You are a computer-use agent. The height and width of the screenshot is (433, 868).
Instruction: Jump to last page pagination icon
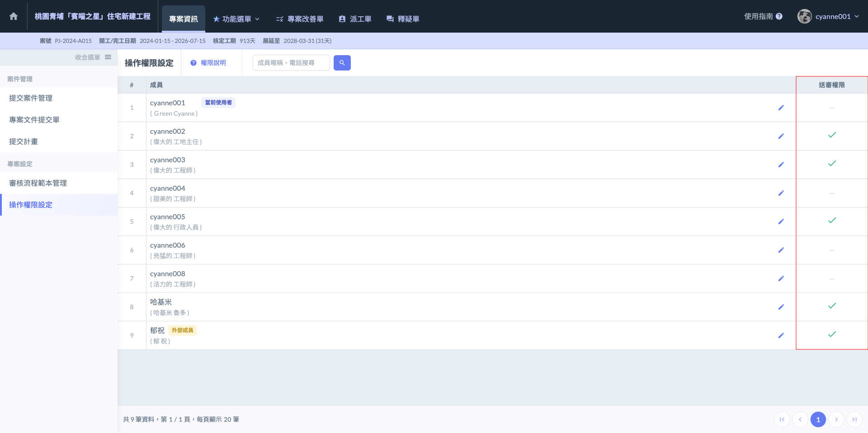pyautogui.click(x=854, y=419)
